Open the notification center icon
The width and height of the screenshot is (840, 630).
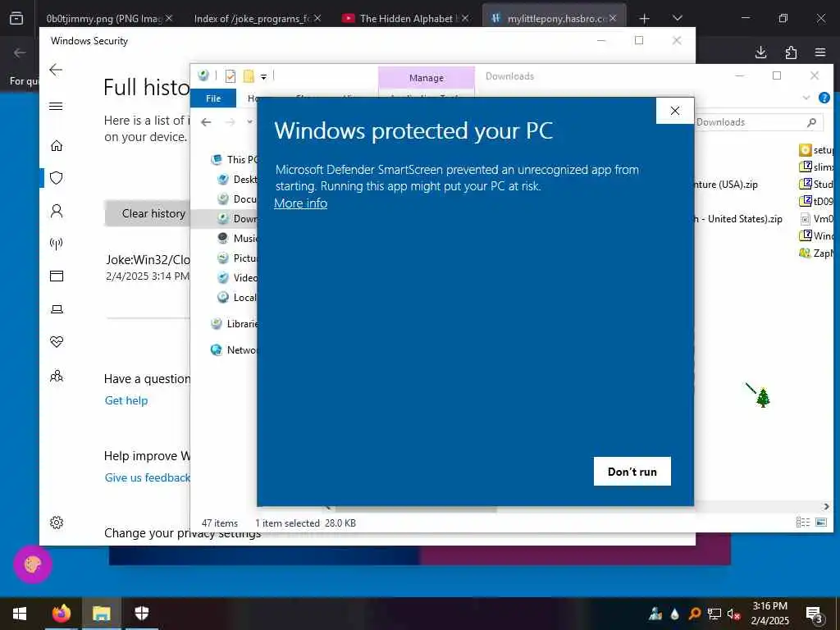click(x=815, y=614)
